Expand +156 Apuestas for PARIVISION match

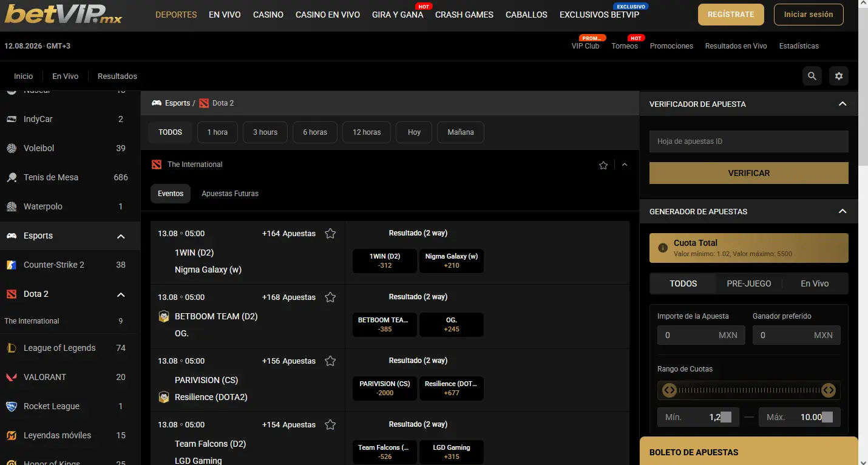click(289, 361)
